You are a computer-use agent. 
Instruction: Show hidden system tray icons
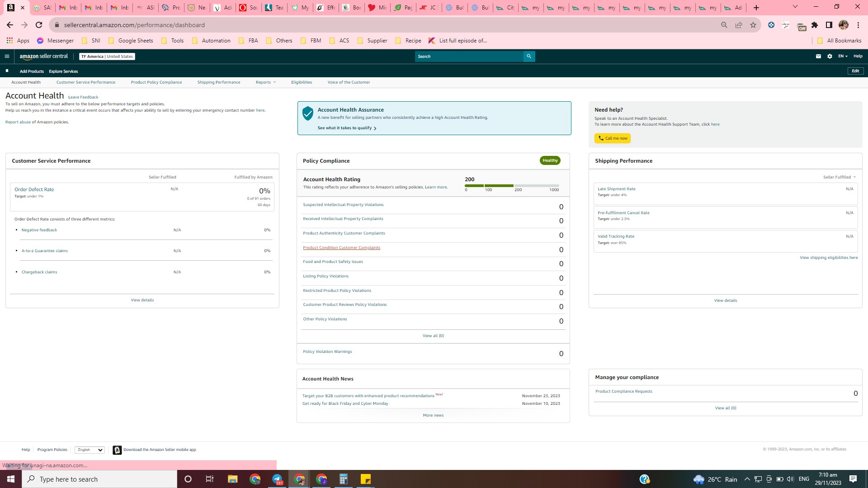tap(747, 479)
